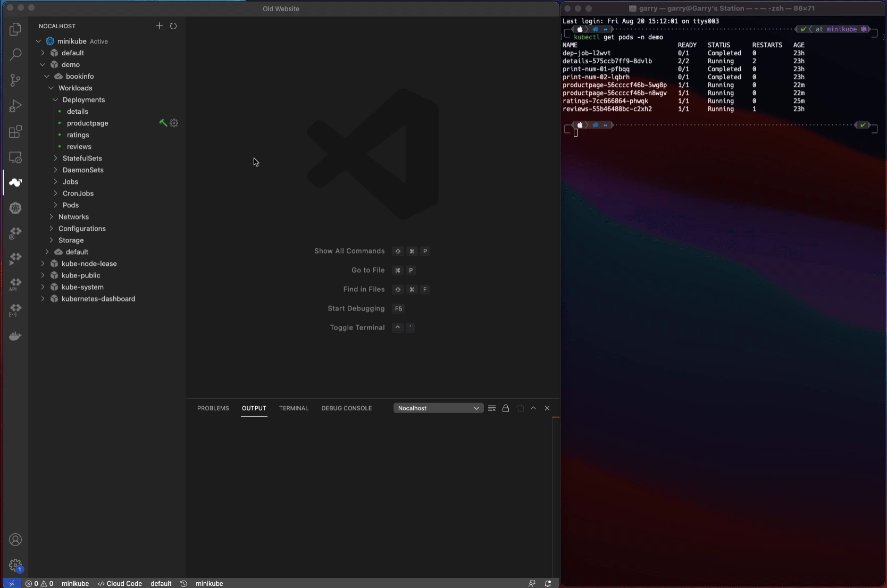Open the Kubernetes helm-wheel icon
This screenshot has width=887, height=588.
(x=15, y=208)
